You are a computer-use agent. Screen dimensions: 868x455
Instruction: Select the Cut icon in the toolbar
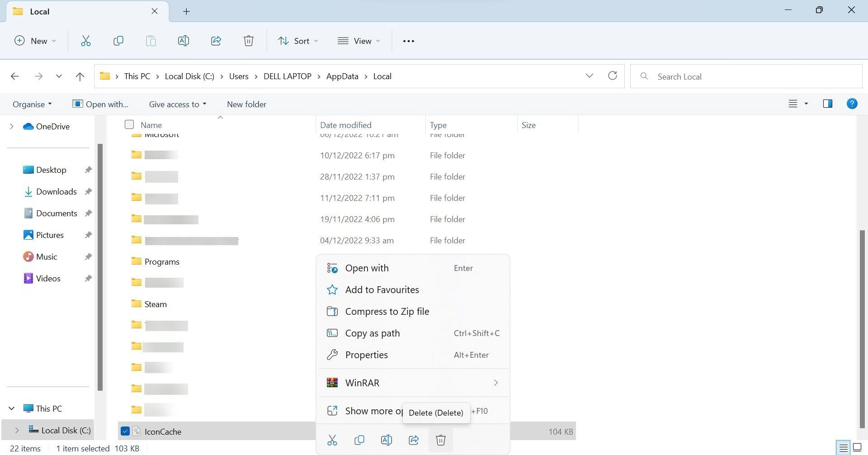[86, 41]
